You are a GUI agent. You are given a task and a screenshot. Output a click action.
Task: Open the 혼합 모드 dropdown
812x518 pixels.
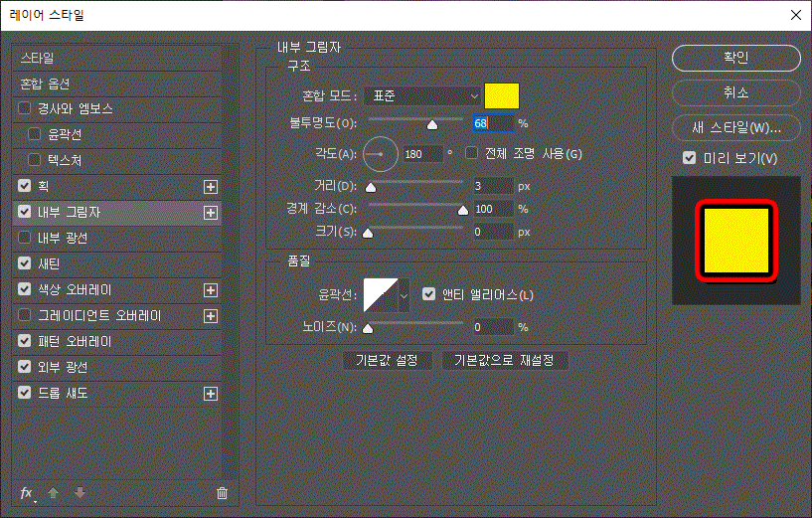click(x=422, y=95)
